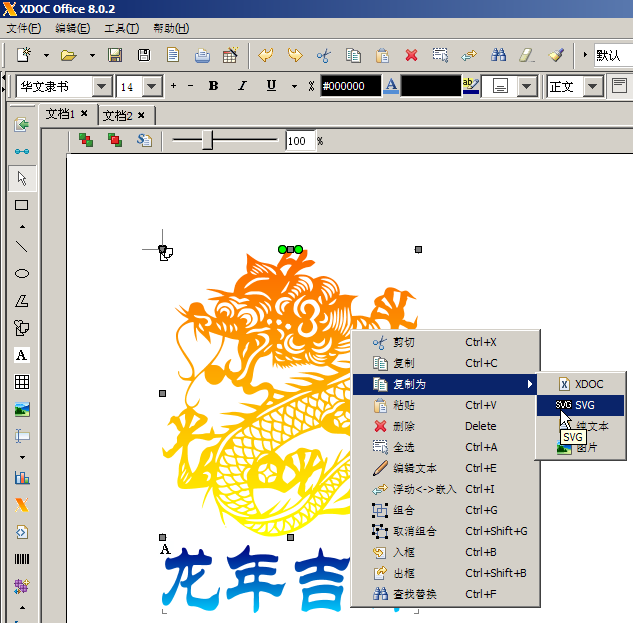
Task: Switch to the 文档1 tab
Action: pyautogui.click(x=60, y=114)
